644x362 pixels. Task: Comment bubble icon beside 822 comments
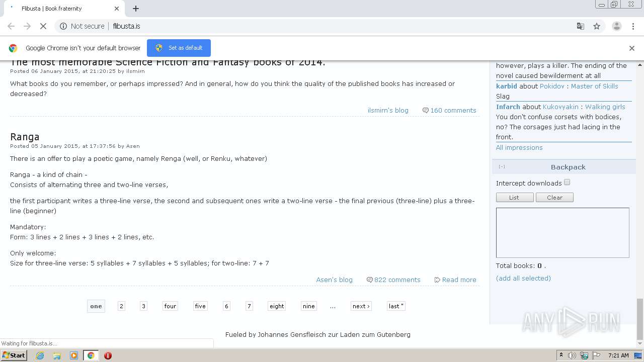(369, 280)
